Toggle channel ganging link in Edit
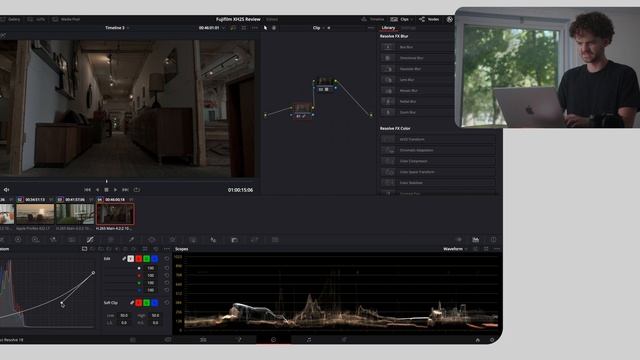This screenshot has height=360, width=640. [124, 259]
